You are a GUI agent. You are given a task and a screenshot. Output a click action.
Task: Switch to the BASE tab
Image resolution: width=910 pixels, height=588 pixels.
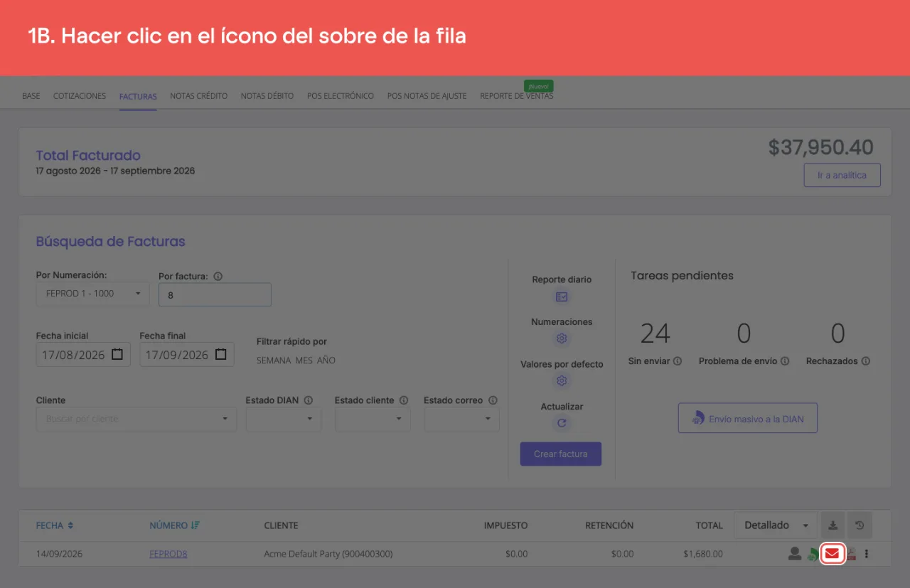point(31,96)
